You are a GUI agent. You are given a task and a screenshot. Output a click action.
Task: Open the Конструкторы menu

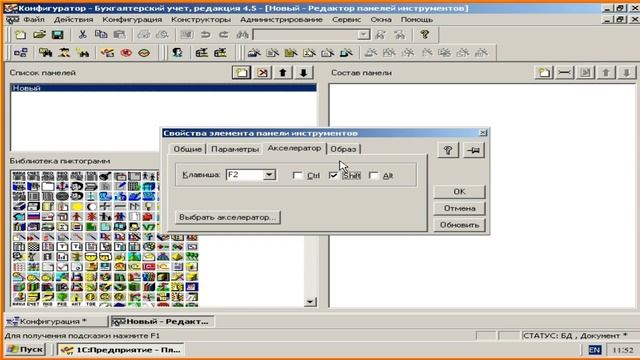(x=201, y=20)
